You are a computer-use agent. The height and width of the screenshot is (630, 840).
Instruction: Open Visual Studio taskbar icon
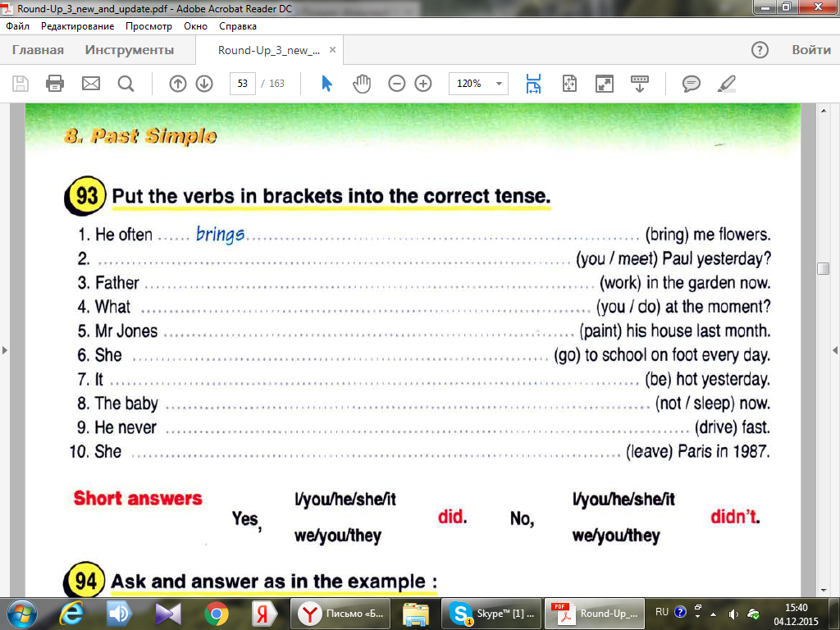[x=167, y=614]
